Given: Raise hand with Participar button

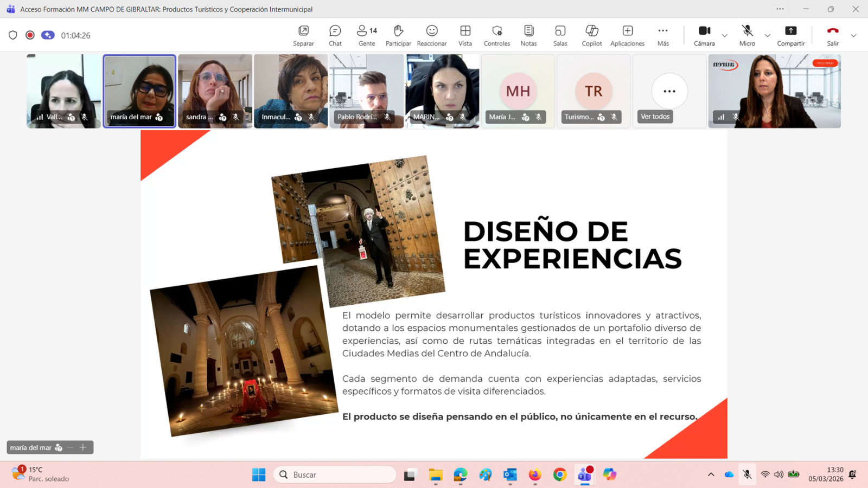Looking at the screenshot, I should (398, 35).
